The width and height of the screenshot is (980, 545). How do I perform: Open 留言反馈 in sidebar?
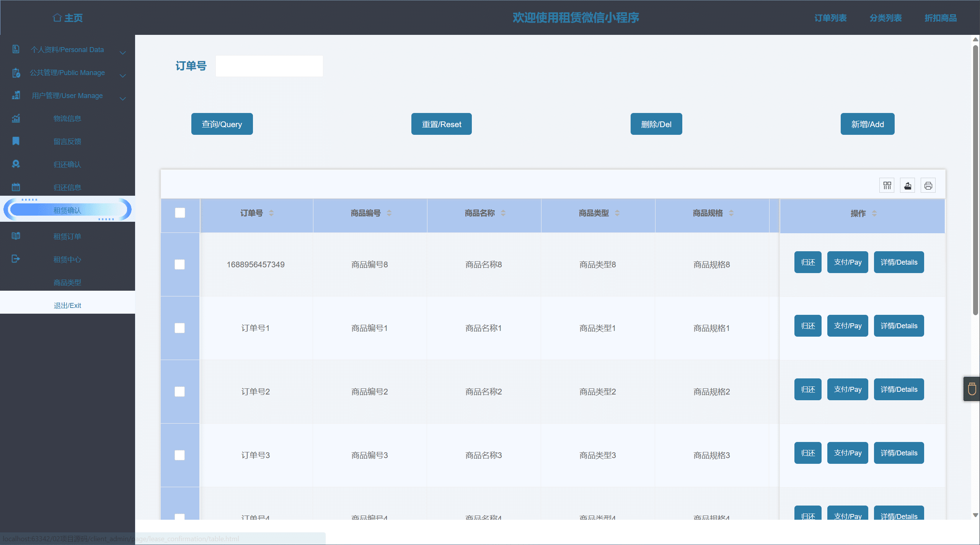(x=67, y=142)
